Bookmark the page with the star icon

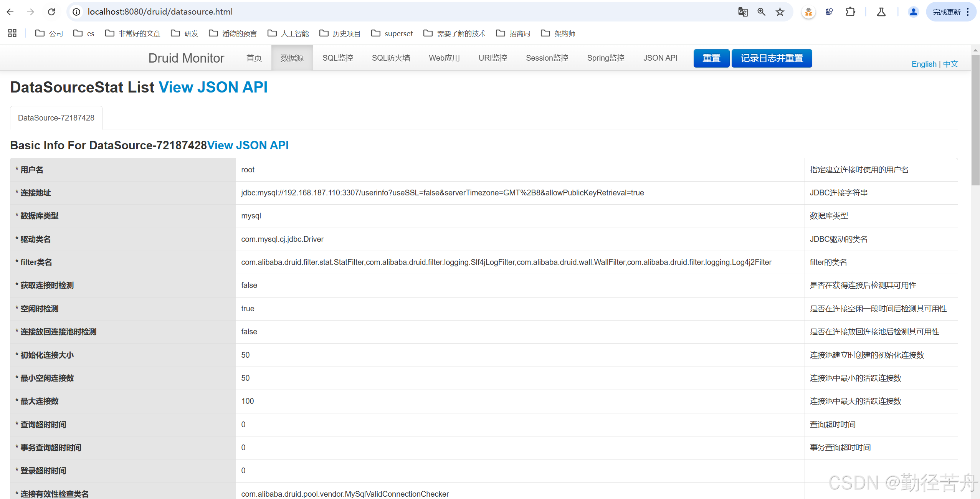tap(780, 12)
